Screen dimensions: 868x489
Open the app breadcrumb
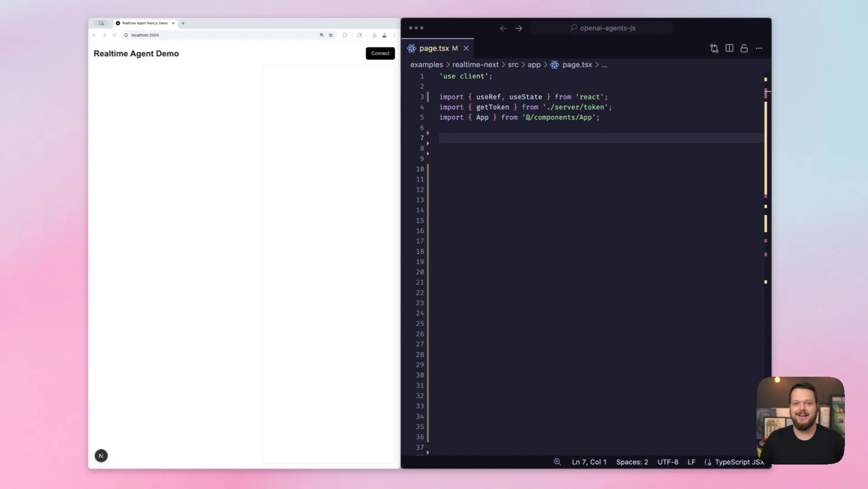point(534,65)
